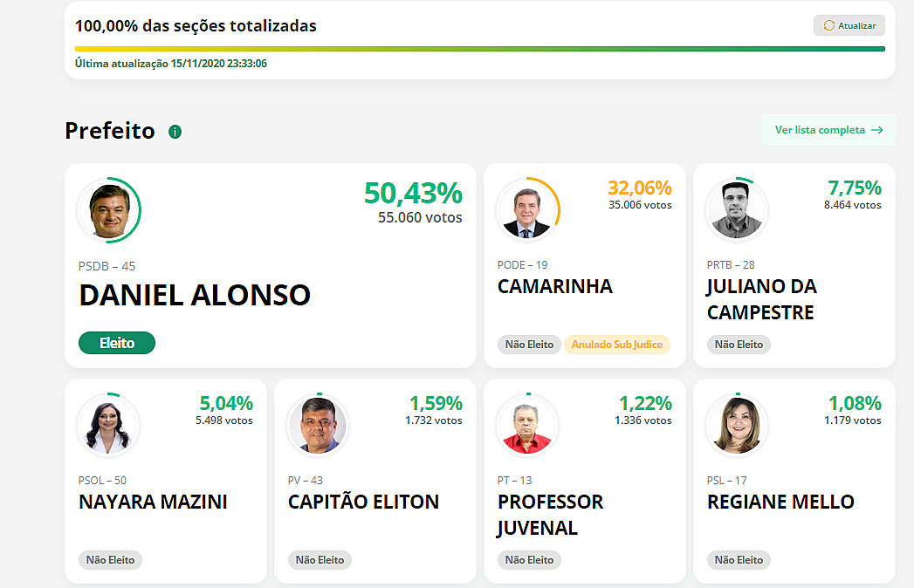Screen dimensions: 914x588
Task: Click the green Eleito badge
Action: coord(117,344)
